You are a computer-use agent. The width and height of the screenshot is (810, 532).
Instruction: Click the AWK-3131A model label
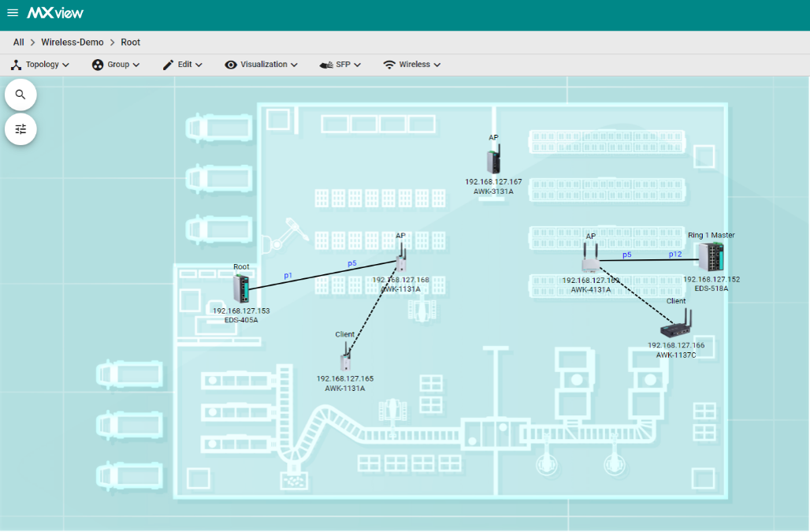point(493,192)
